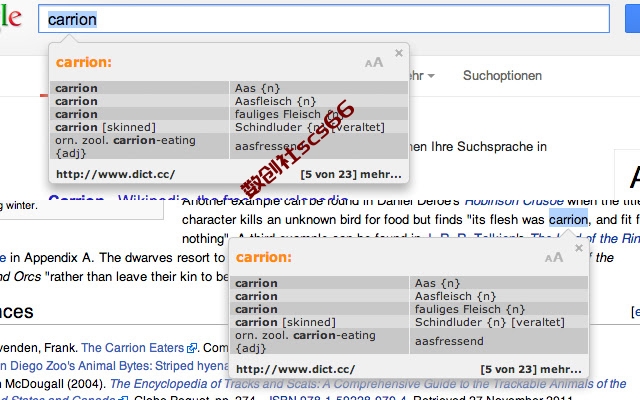640x400 pixels.
Task: Open San Diego Zoo's Striped hyena link
Action: [114, 366]
